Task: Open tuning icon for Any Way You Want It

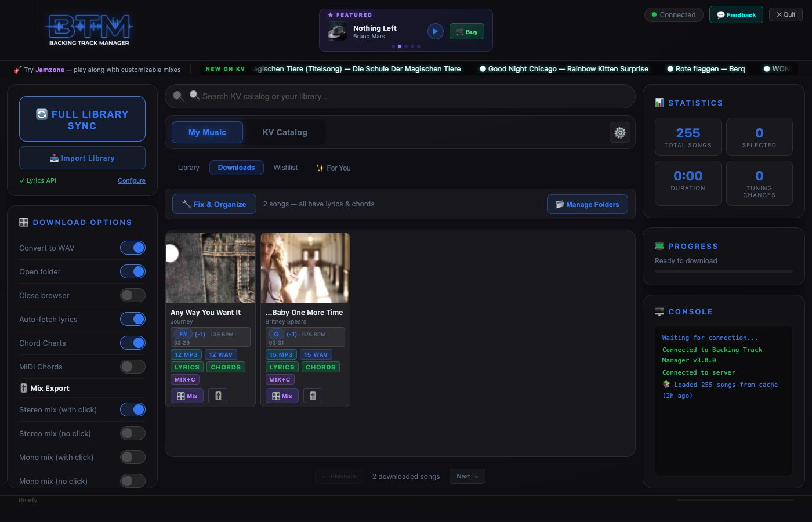Action: [218, 396]
